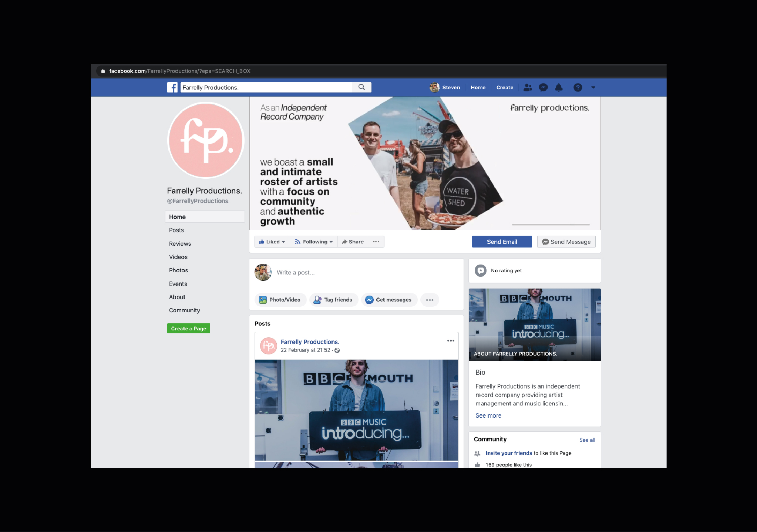Image resolution: width=757 pixels, height=532 pixels.
Task: Open more options next to Share
Action: [x=376, y=242]
